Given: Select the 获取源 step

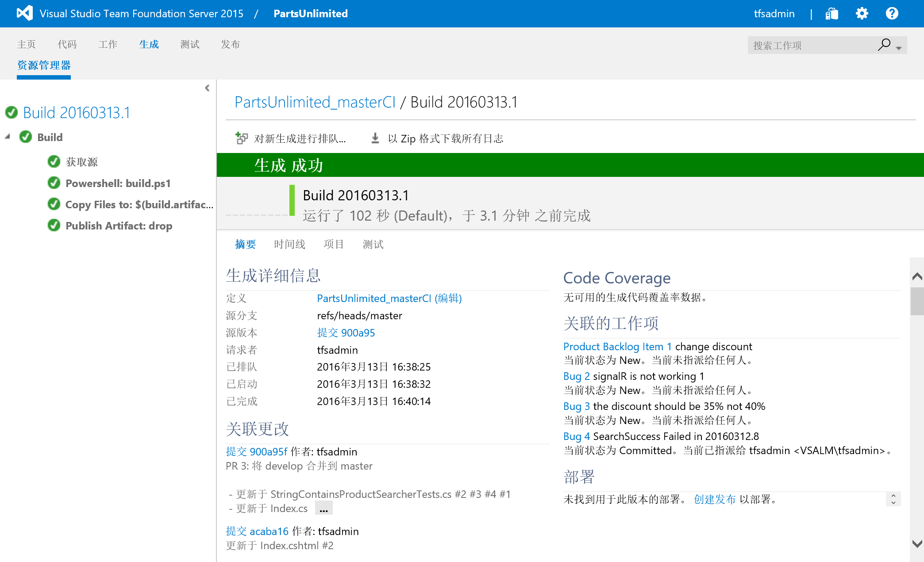Looking at the screenshot, I should (x=81, y=162).
